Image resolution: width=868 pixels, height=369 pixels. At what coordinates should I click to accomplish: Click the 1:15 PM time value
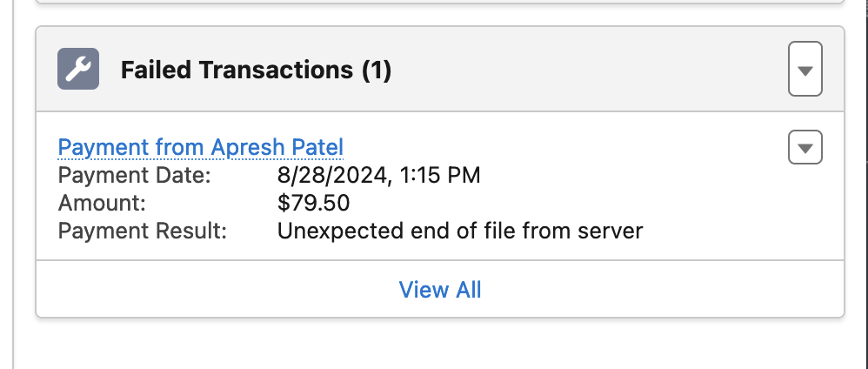point(437,176)
